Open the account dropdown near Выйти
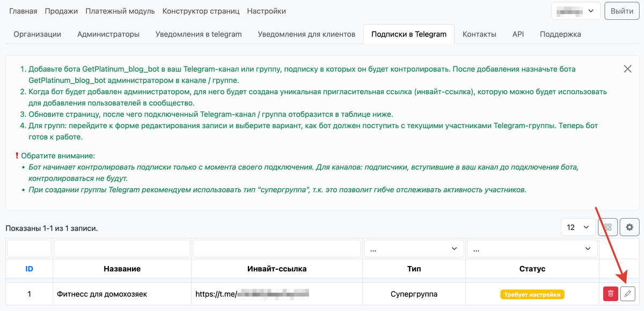This screenshot has height=311, width=644. click(x=575, y=11)
